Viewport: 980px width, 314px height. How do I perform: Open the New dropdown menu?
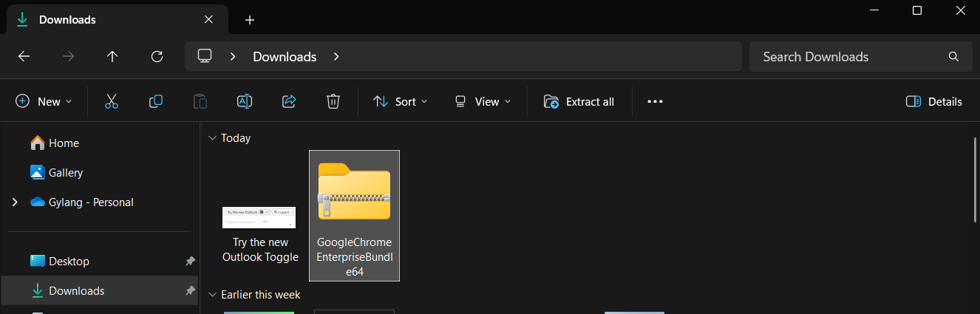(44, 101)
